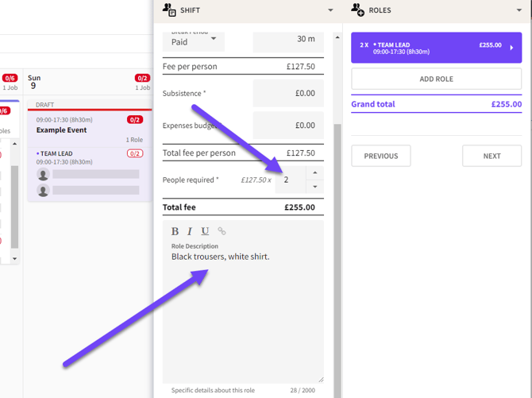The image size is (532, 398).
Task: Expand the SHIFT section dropdown arrow
Action: pos(330,10)
